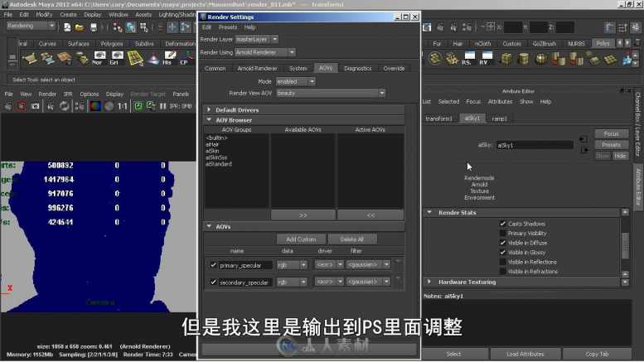Click the >> add AOV button
The height and width of the screenshot is (362, 644).
tap(303, 215)
